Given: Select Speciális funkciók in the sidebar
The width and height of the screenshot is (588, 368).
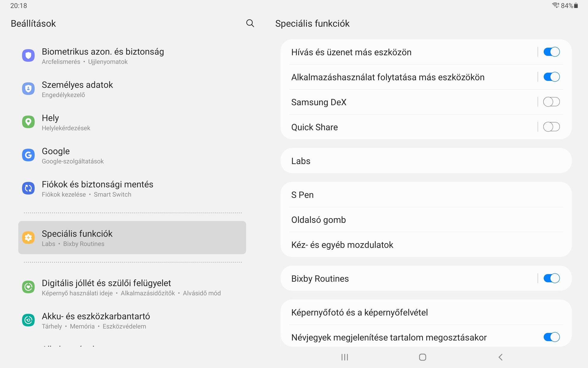Looking at the screenshot, I should coord(132,238).
